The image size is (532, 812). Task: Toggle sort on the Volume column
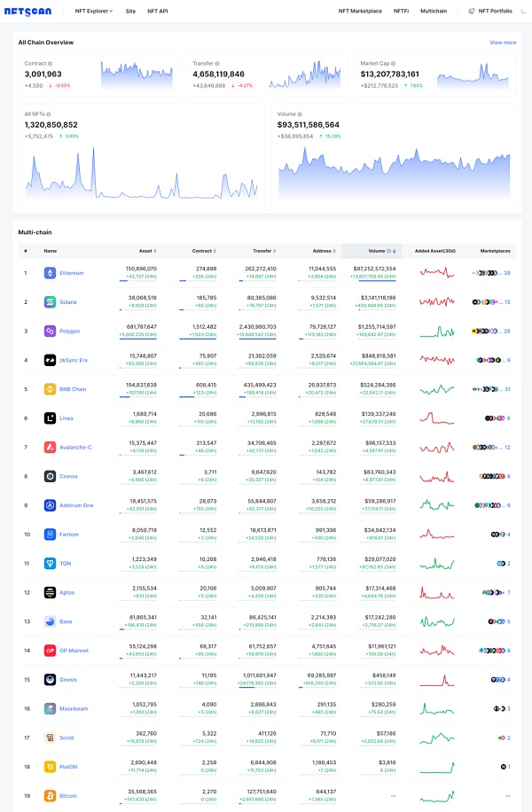pyautogui.click(x=395, y=251)
